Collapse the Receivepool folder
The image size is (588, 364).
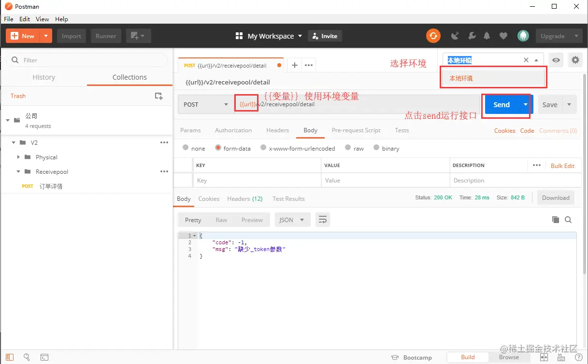[x=18, y=171]
